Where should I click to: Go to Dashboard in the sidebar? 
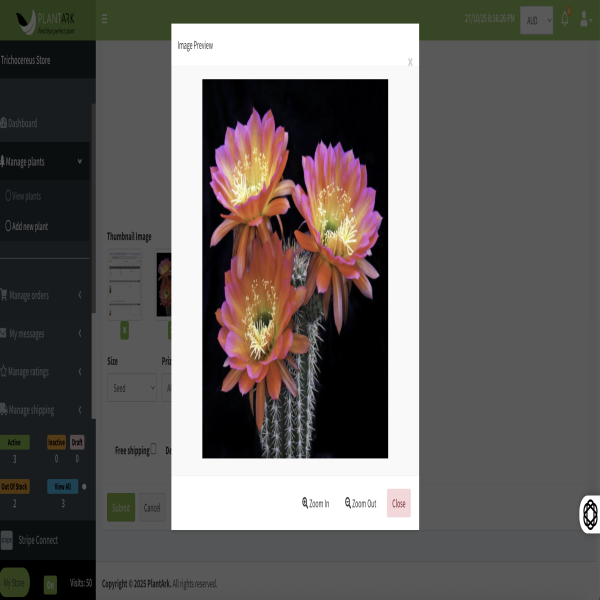pyautogui.click(x=22, y=123)
